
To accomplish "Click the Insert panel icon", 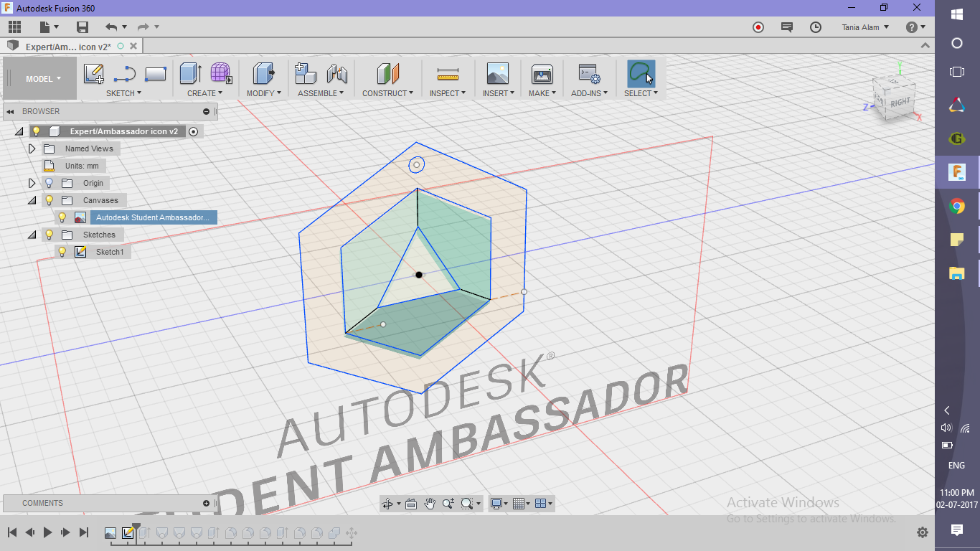I will click(498, 74).
